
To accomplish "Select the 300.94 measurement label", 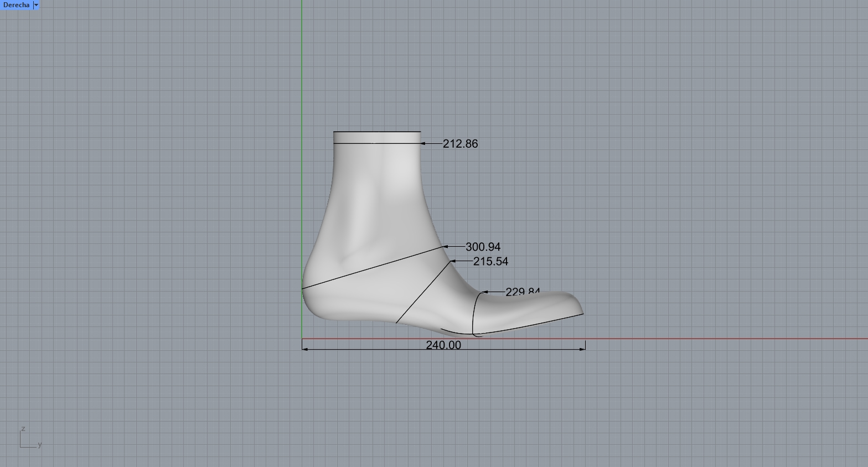I will tap(483, 247).
